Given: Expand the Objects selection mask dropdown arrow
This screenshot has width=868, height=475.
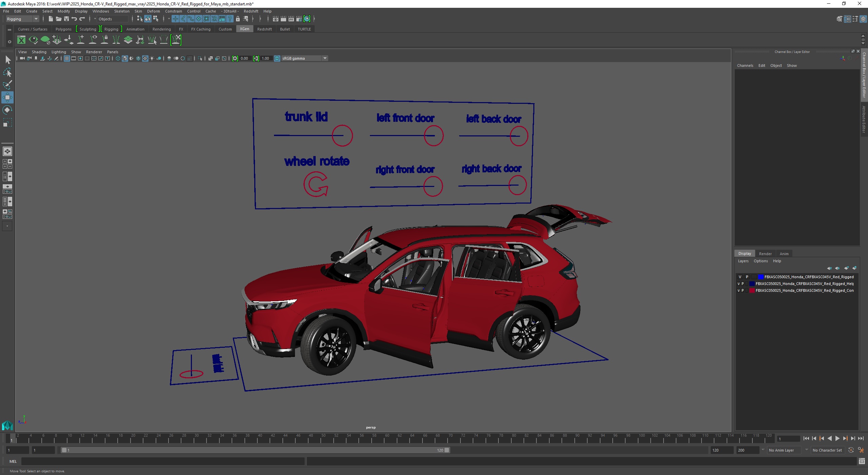Looking at the screenshot, I should 95,19.
